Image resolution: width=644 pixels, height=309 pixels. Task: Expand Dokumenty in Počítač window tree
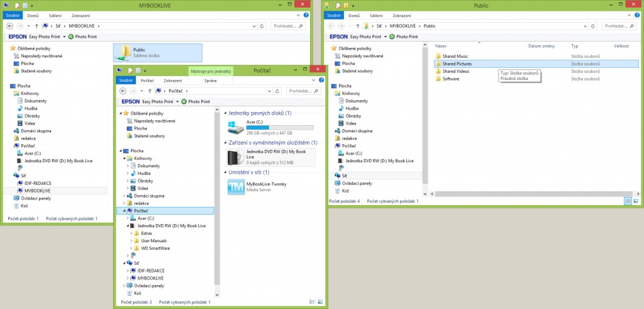coord(128,166)
